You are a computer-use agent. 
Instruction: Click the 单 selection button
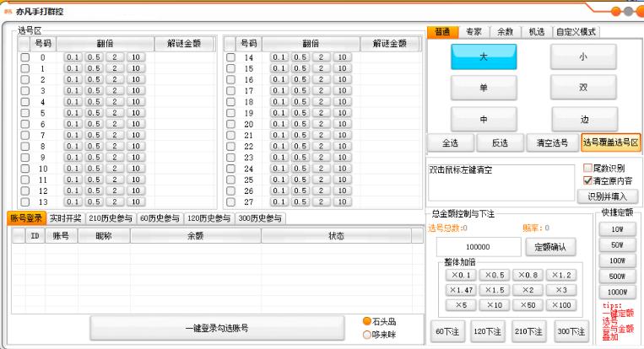coord(484,88)
